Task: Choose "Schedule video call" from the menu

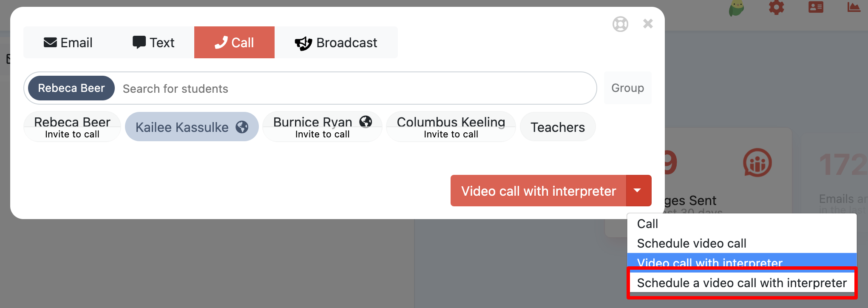Action: pos(692,243)
